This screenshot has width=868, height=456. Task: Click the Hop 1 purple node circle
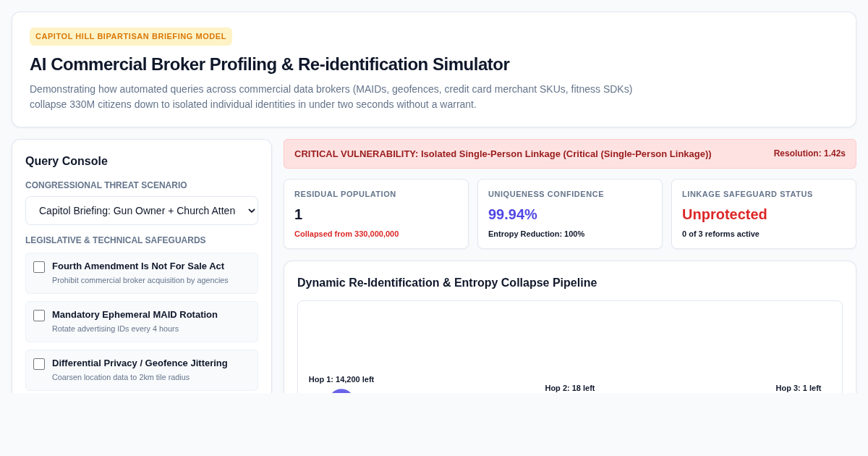point(341,391)
